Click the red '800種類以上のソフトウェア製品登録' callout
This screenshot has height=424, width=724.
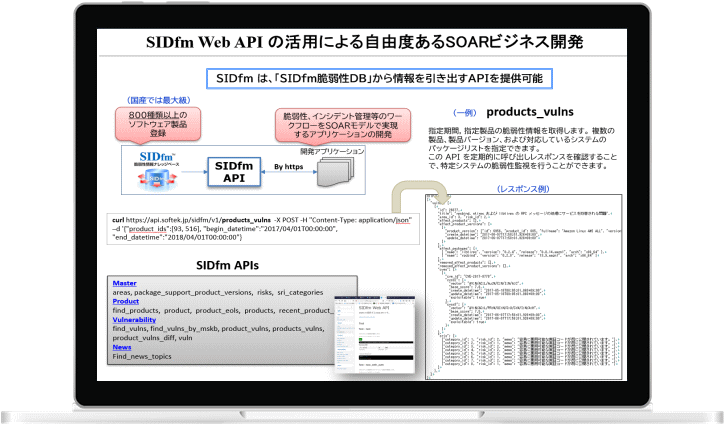(158, 124)
